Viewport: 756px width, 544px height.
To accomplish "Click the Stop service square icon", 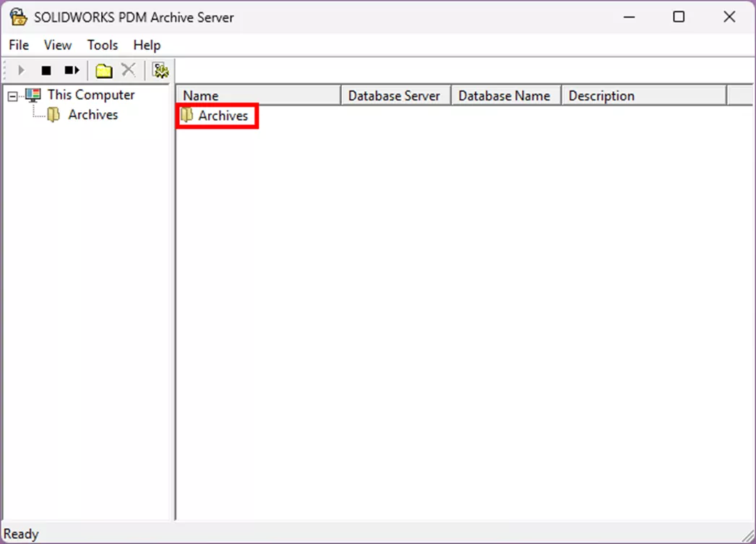I will (46, 70).
